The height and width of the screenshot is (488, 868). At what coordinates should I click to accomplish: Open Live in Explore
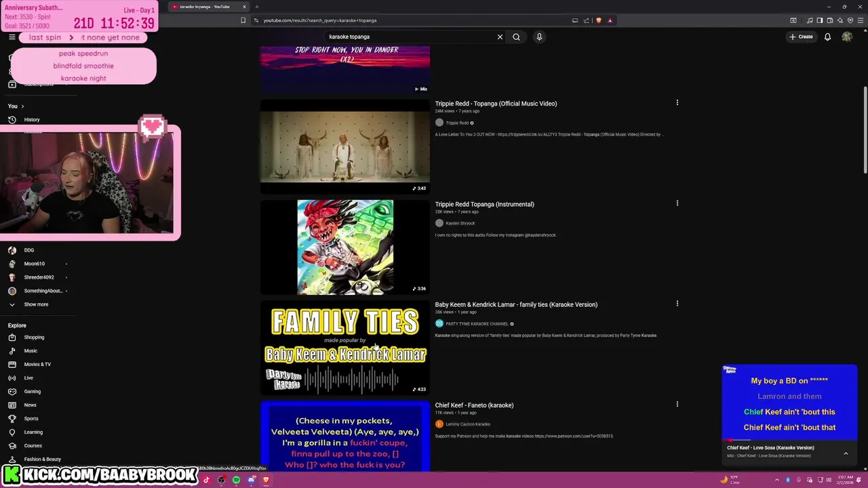[x=28, y=378]
